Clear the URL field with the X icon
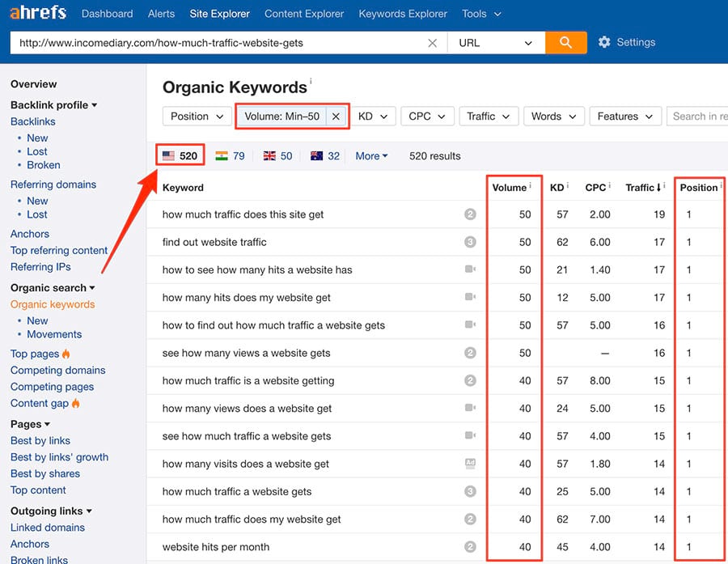Screen dimensions: 728x564 (x=432, y=43)
